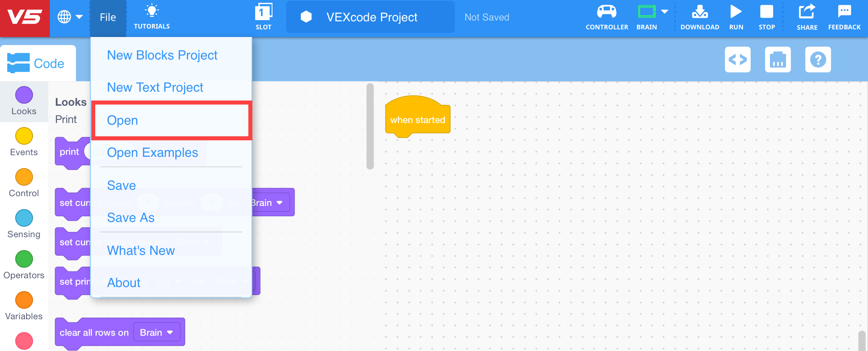Open the globe language selector

pyautogui.click(x=70, y=17)
